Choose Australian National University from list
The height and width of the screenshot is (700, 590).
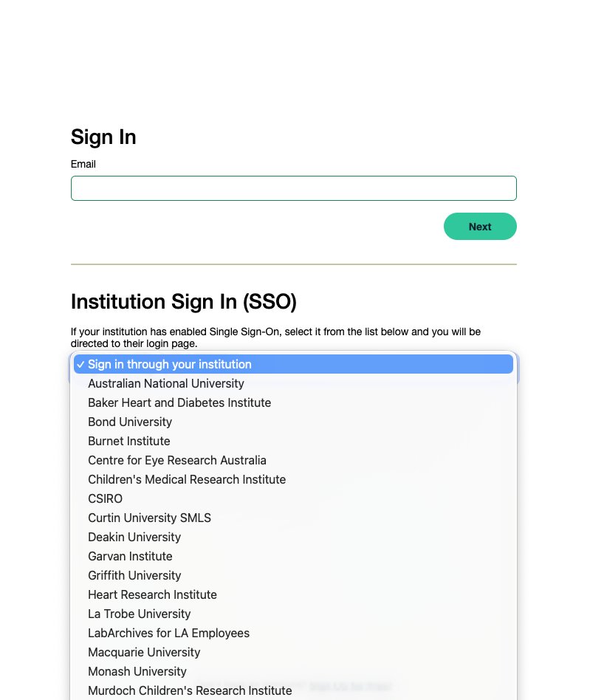[x=166, y=383]
